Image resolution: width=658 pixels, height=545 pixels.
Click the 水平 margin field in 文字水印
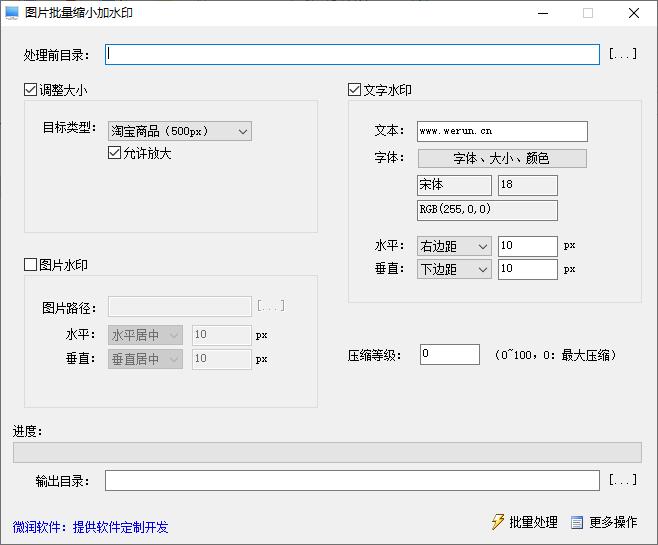click(527, 246)
